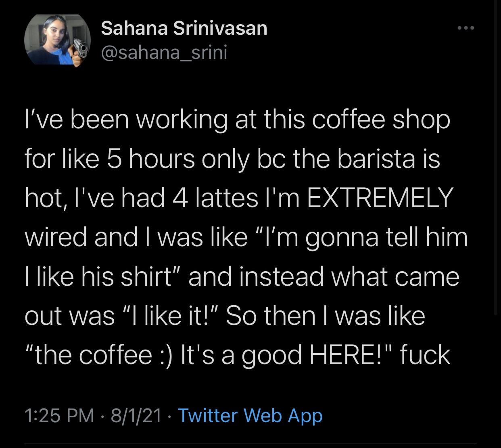Click the ":)" smiley in the tweet
Screen dimensions: 501x448
[164, 355]
